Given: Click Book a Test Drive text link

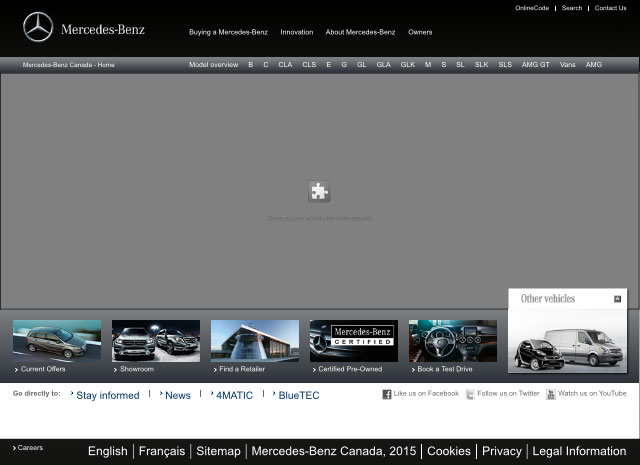Looking at the screenshot, I should (445, 369).
